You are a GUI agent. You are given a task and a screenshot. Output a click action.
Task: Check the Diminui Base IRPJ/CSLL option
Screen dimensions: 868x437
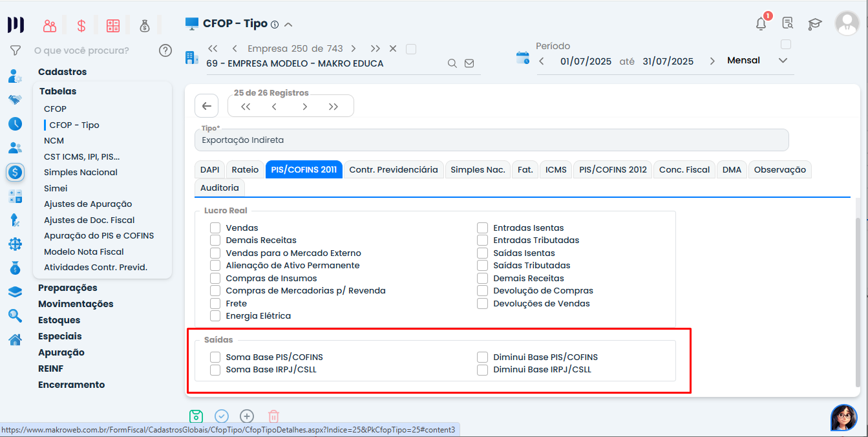(x=482, y=369)
